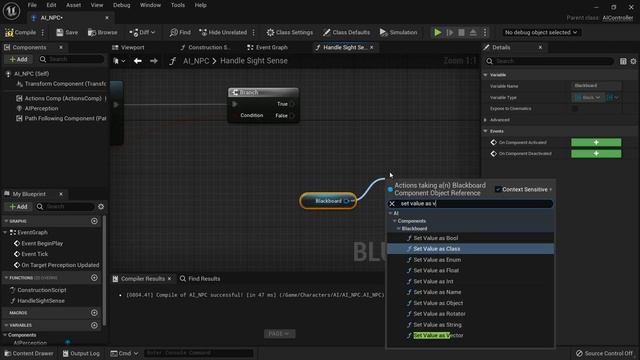Click the Details panel search field
Viewport: 640px width, 360px height.
549,61
